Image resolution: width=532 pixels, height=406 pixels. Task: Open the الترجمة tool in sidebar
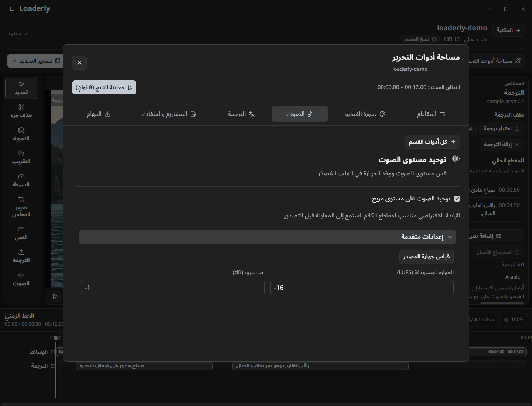coord(21,256)
